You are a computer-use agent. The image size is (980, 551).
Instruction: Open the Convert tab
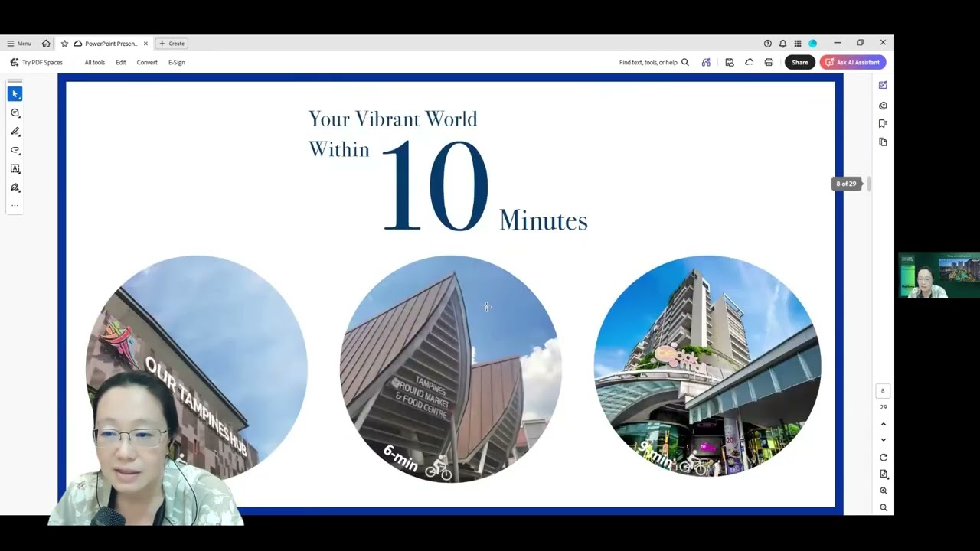(147, 62)
